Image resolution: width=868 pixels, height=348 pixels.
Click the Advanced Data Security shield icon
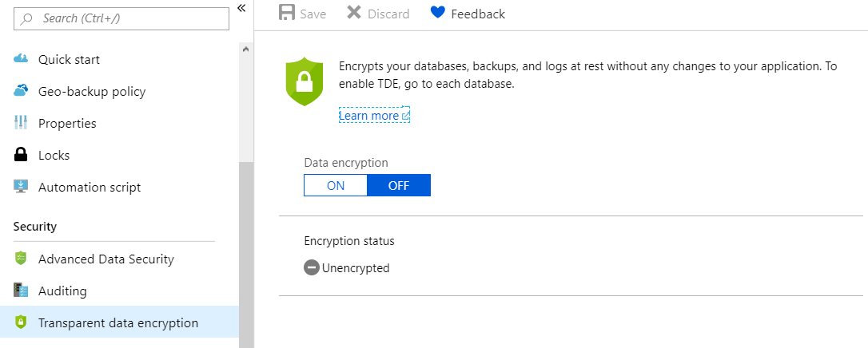pos(22,259)
